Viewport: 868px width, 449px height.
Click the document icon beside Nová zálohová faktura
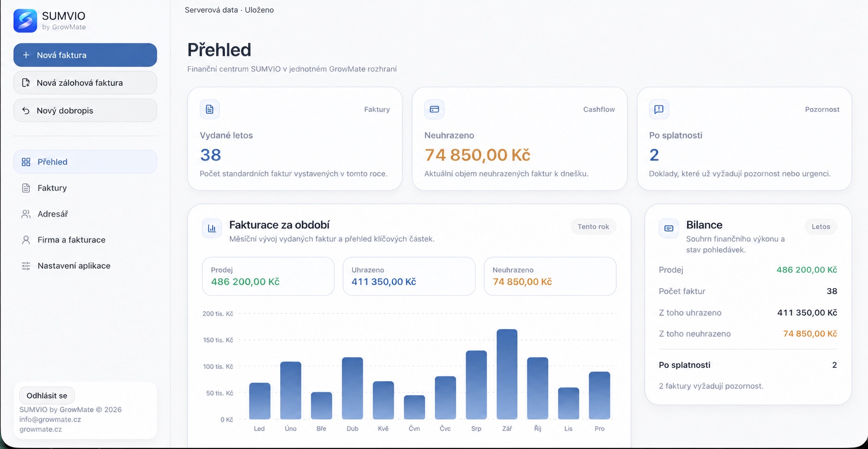coord(26,83)
